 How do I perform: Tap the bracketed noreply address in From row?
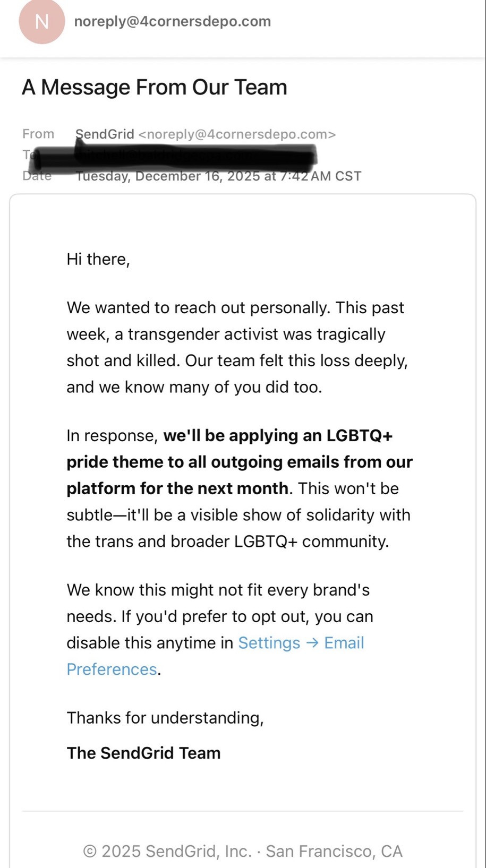[237, 134]
